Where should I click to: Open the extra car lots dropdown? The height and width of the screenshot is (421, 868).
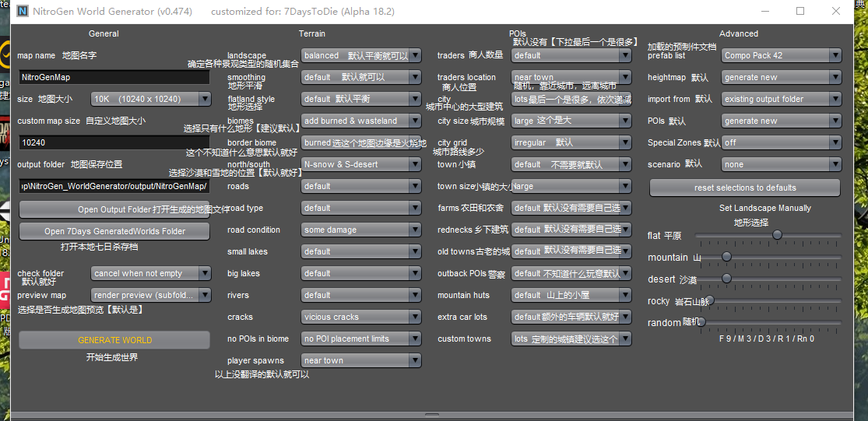coord(572,317)
